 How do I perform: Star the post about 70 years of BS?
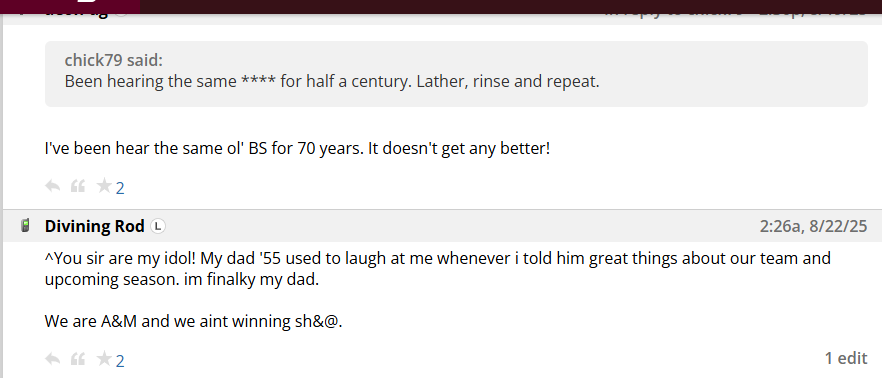(x=104, y=186)
